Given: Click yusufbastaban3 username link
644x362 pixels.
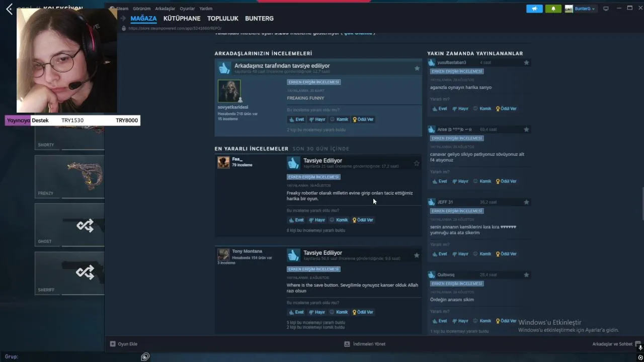Looking at the screenshot, I should pos(452,63).
